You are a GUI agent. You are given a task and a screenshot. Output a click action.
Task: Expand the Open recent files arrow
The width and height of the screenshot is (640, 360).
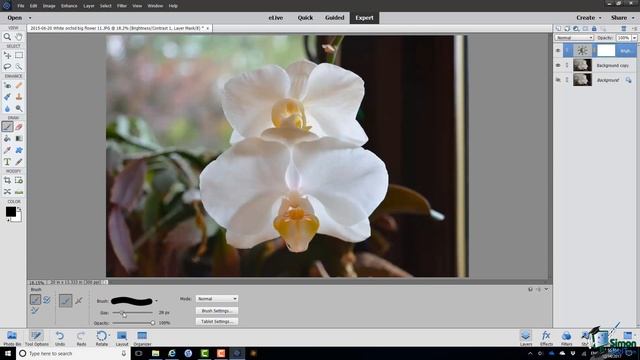(x=30, y=18)
